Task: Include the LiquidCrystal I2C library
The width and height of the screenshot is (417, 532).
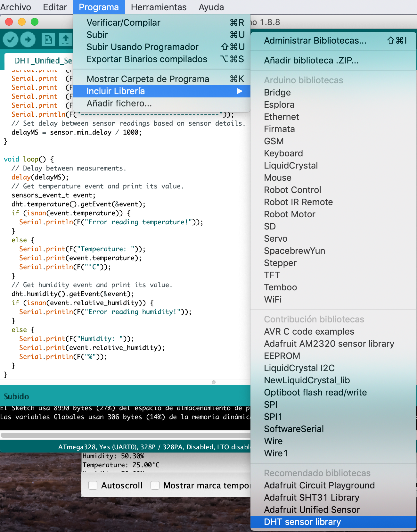Action: tap(334, 368)
